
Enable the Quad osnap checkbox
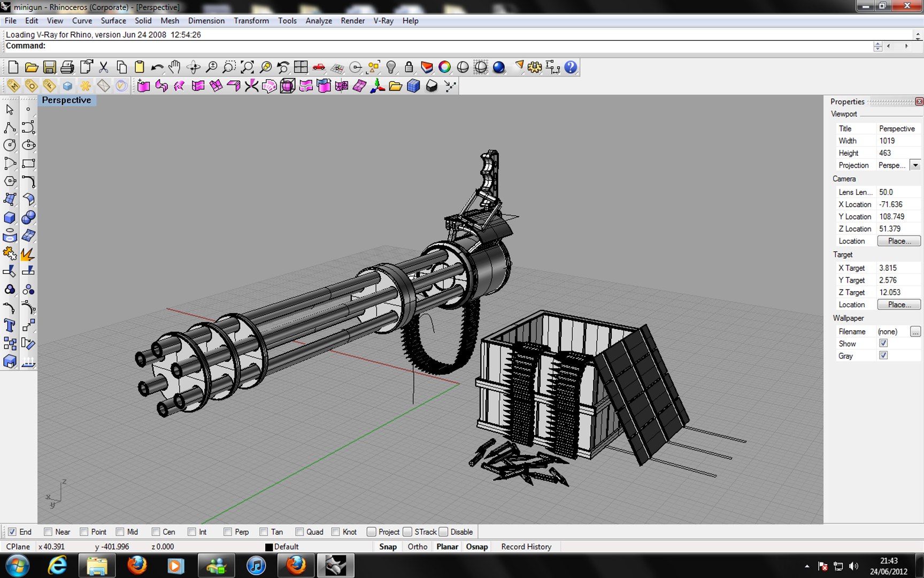pos(299,531)
